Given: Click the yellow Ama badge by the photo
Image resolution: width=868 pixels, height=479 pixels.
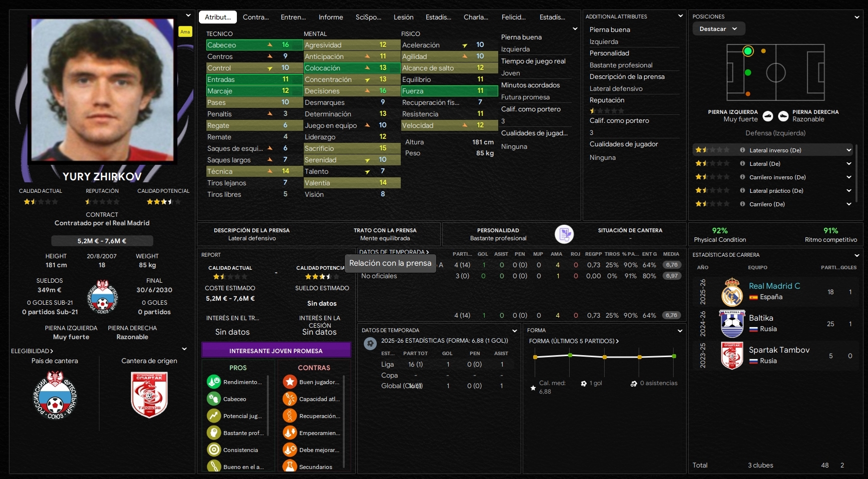Looking at the screenshot, I should (x=185, y=32).
